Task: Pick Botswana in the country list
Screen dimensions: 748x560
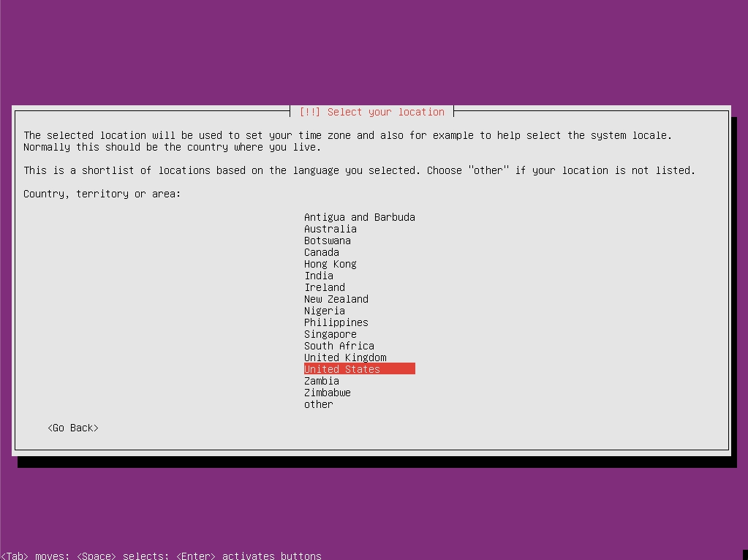Action: click(x=328, y=241)
